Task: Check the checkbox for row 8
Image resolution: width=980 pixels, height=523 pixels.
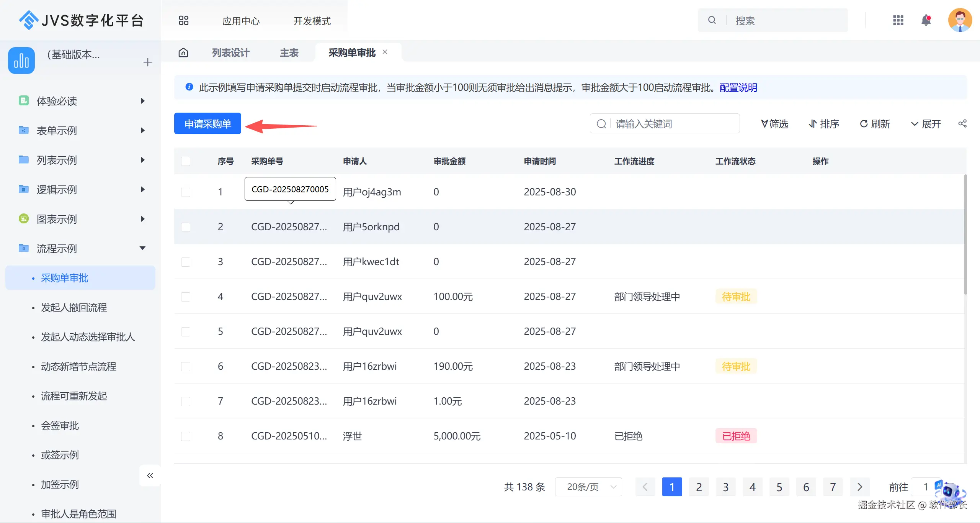Action: point(186,436)
